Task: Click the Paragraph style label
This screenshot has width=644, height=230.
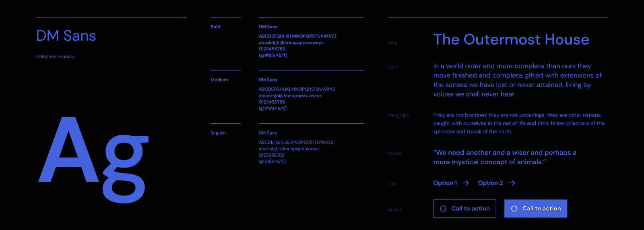Action: click(398, 115)
